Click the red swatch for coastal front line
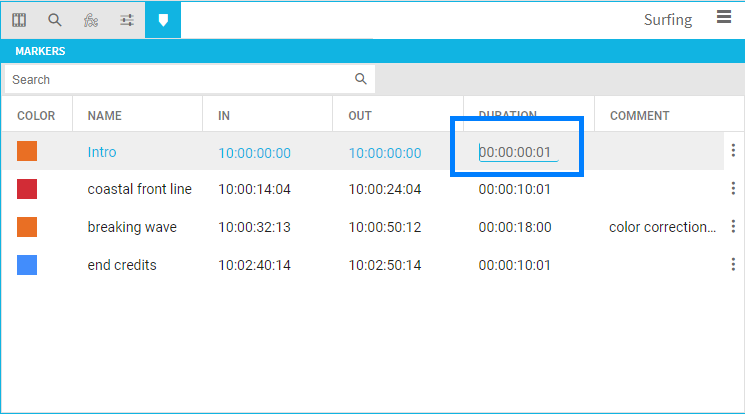This screenshot has height=414, width=745. (27, 189)
